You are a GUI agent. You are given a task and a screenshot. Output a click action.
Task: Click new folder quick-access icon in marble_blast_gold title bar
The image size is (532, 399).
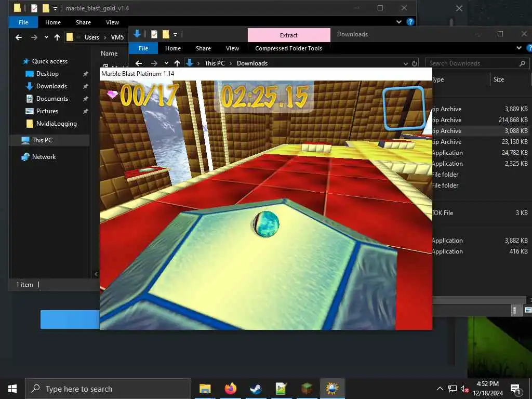pos(46,8)
